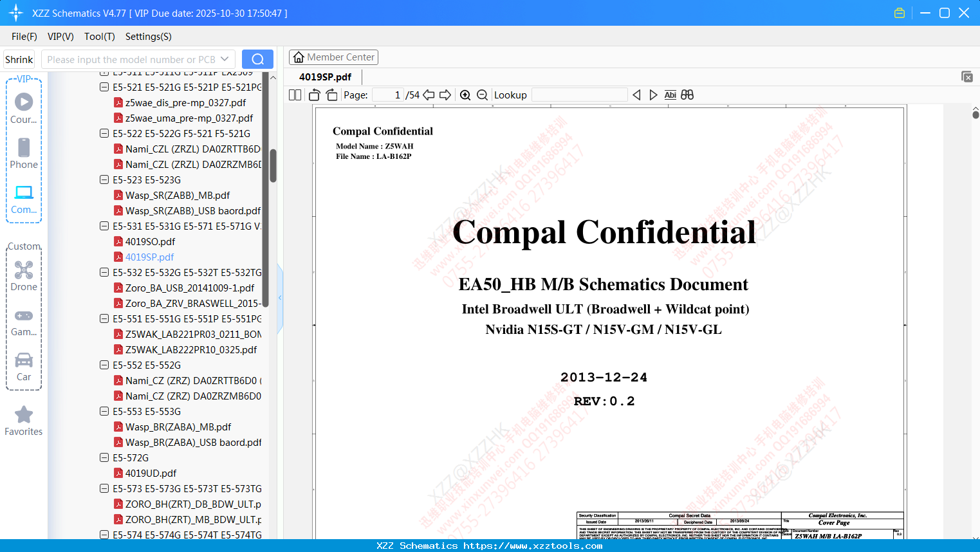Open the Phone sidebar category
Viewport: 980px width, 552px height.
[24, 154]
